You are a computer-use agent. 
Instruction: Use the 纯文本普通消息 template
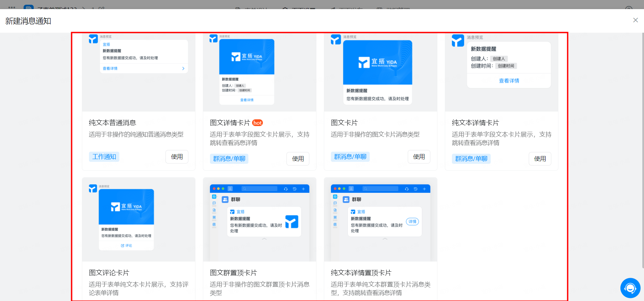(177, 157)
